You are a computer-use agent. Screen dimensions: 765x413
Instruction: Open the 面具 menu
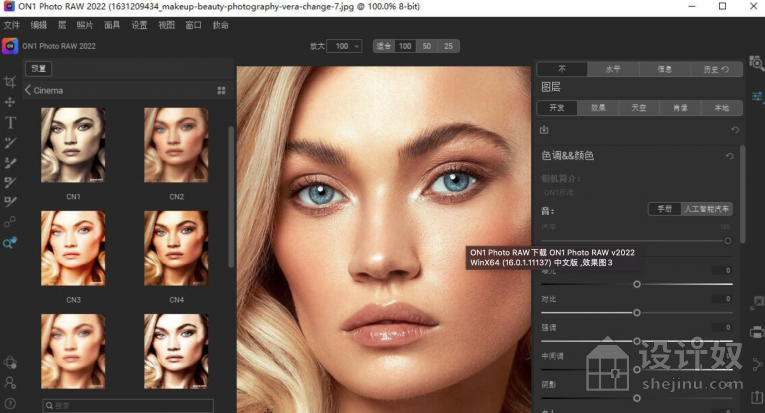(x=112, y=25)
